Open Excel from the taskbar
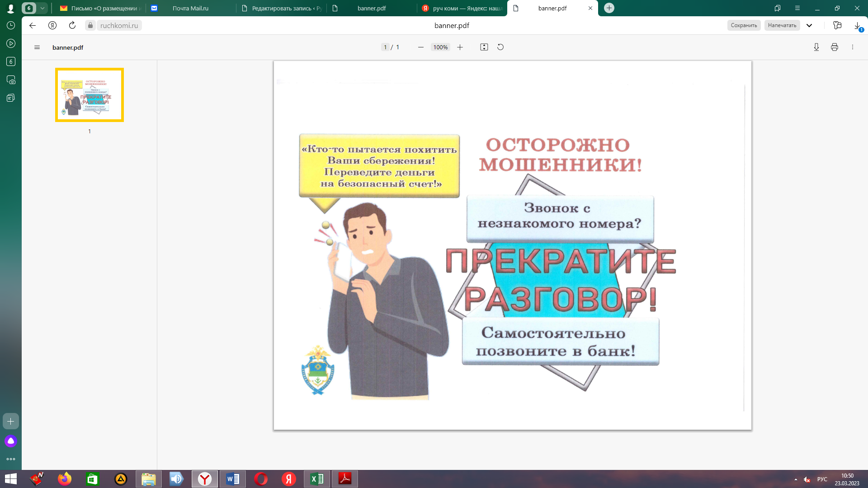The width and height of the screenshot is (868, 488). (317, 479)
